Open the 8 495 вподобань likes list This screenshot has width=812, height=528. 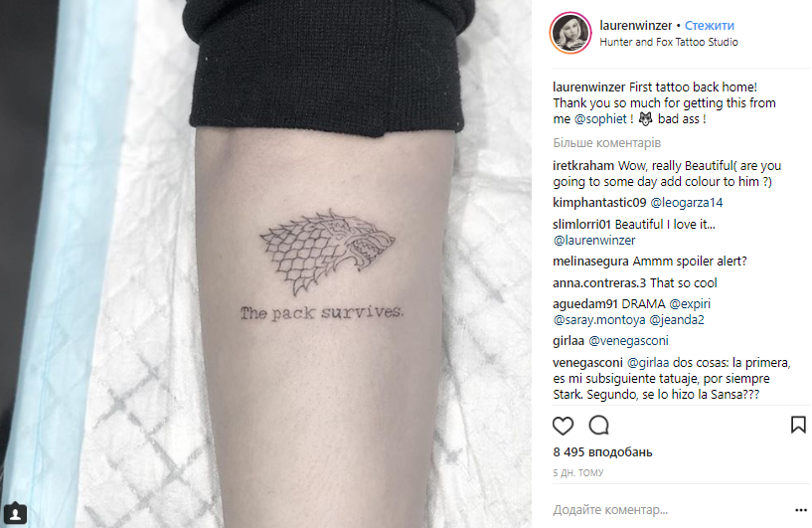click(602, 452)
